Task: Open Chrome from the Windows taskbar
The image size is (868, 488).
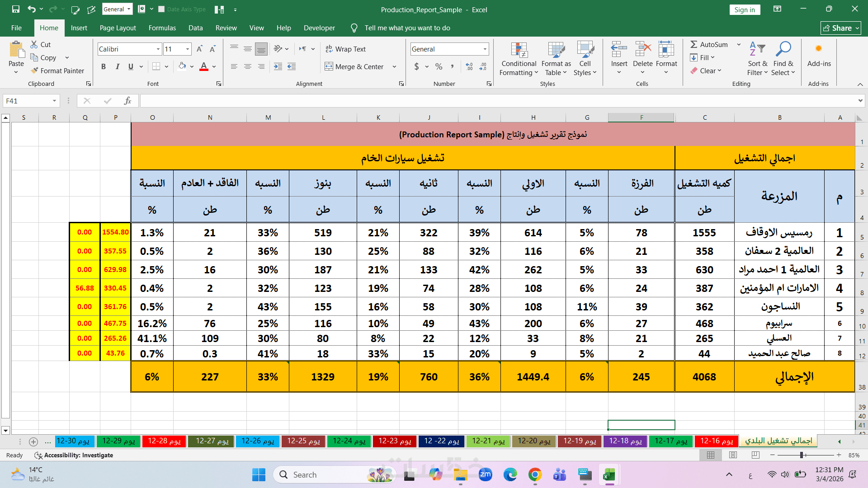Action: [x=535, y=474]
